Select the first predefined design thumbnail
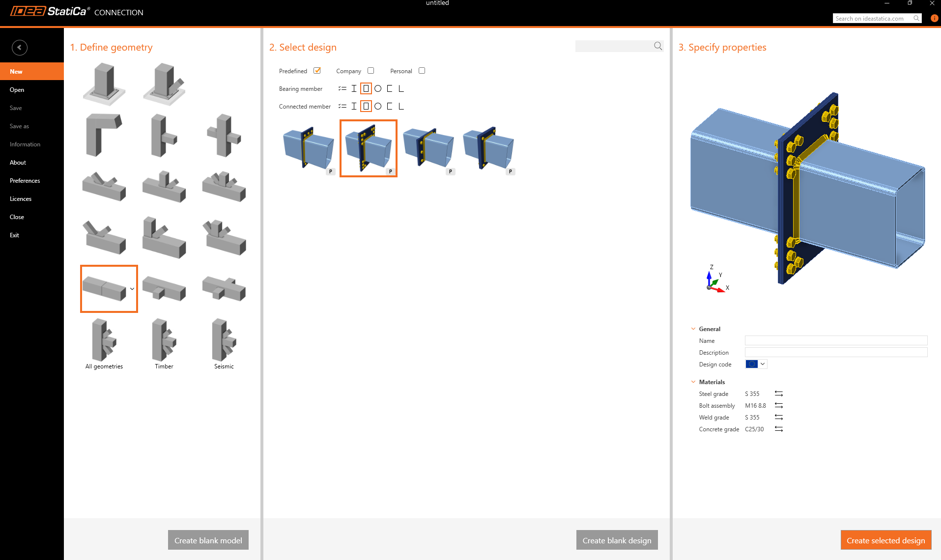Screen dimensions: 941x560 pyautogui.click(x=309, y=148)
